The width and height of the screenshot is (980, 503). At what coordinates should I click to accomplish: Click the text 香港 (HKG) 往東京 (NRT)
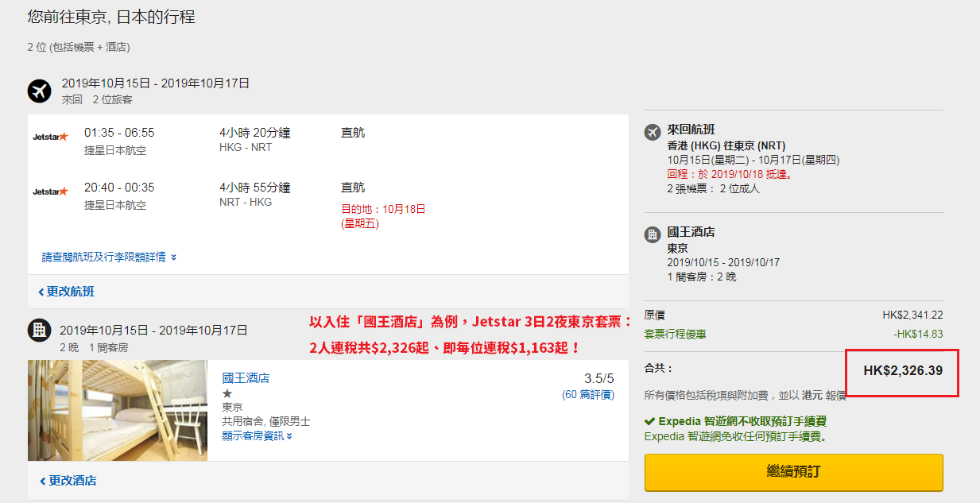(x=726, y=145)
